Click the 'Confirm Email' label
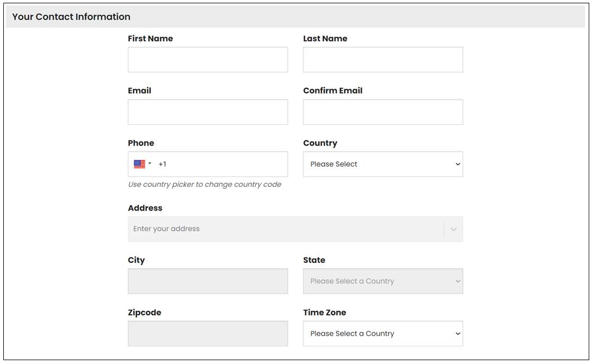The height and width of the screenshot is (364, 592). pyautogui.click(x=333, y=91)
